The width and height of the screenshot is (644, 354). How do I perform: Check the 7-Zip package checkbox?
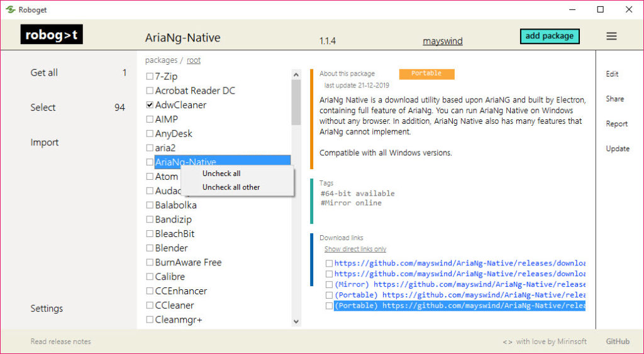click(x=150, y=76)
